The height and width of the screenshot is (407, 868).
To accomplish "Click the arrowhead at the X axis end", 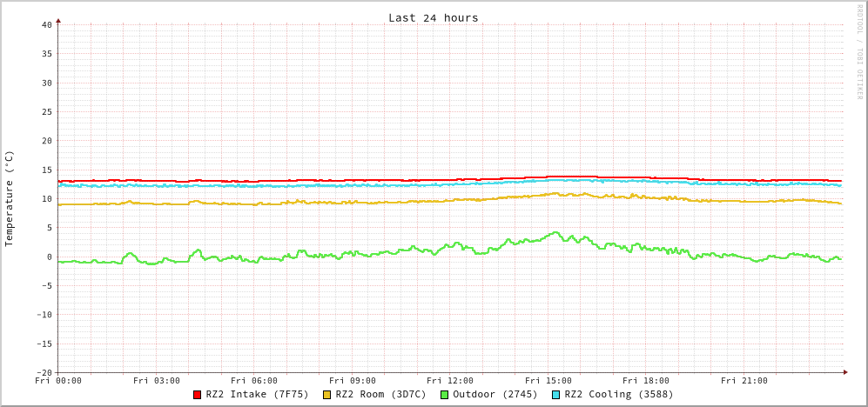I will (844, 372).
